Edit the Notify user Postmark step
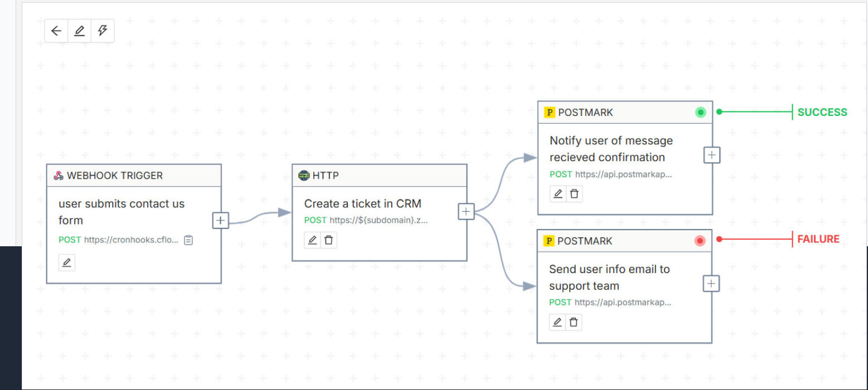The height and width of the screenshot is (390, 868). (x=557, y=193)
